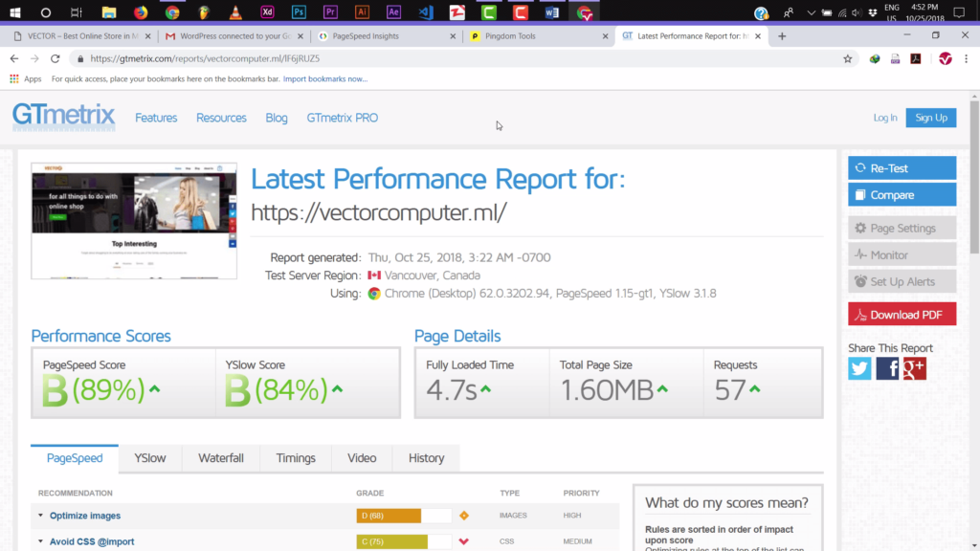
Task: Go to the Blog page
Action: [x=277, y=118]
